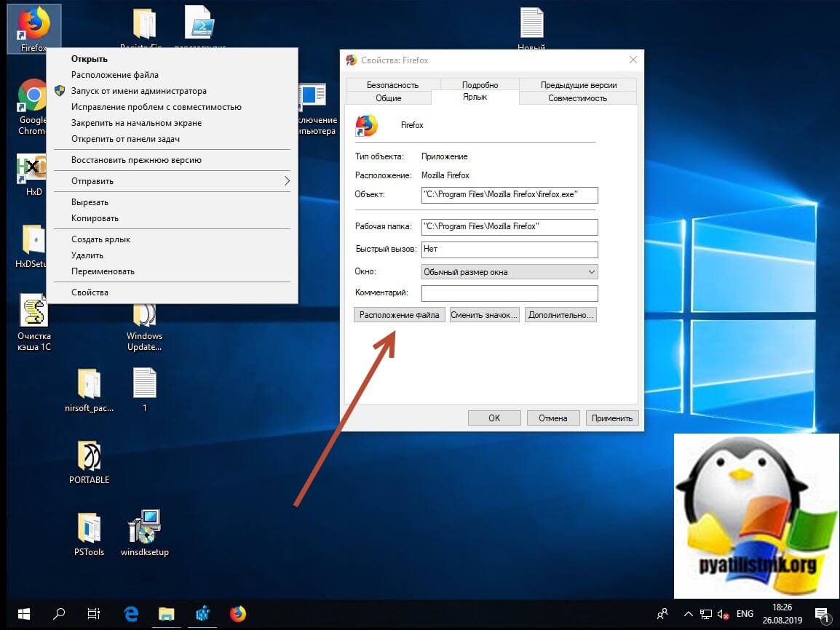
Task: Open the Windows Start menu
Action: coord(23,614)
